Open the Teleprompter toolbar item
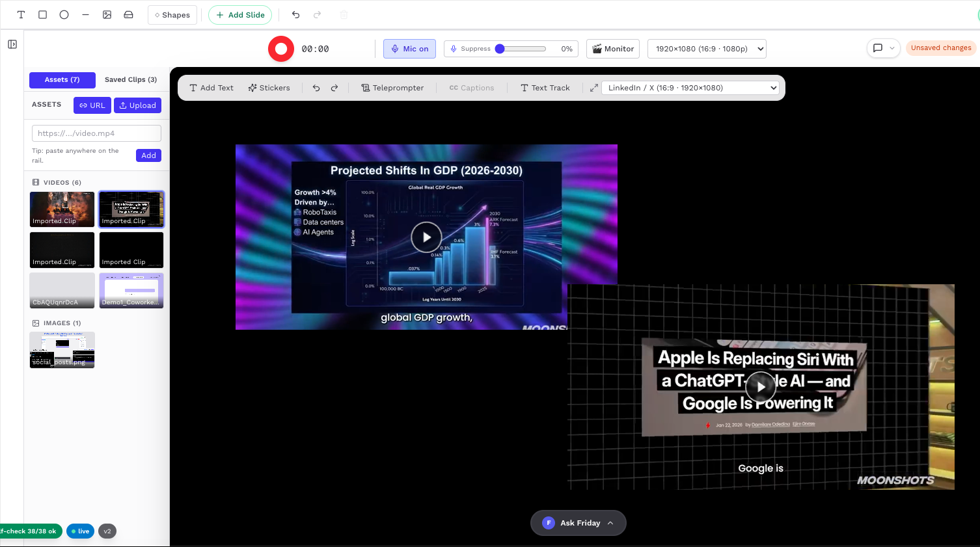The image size is (980, 547). pyautogui.click(x=392, y=88)
